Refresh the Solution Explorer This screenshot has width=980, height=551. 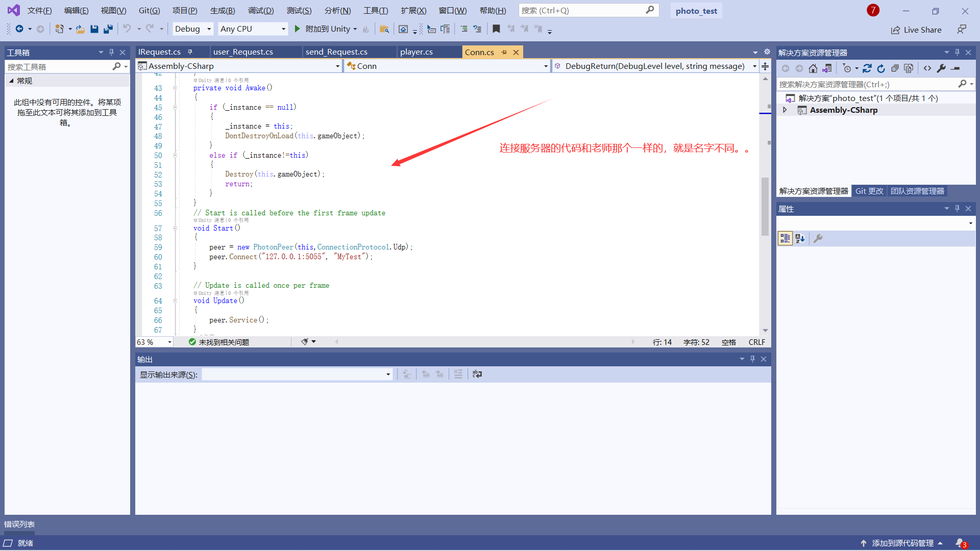tap(881, 68)
